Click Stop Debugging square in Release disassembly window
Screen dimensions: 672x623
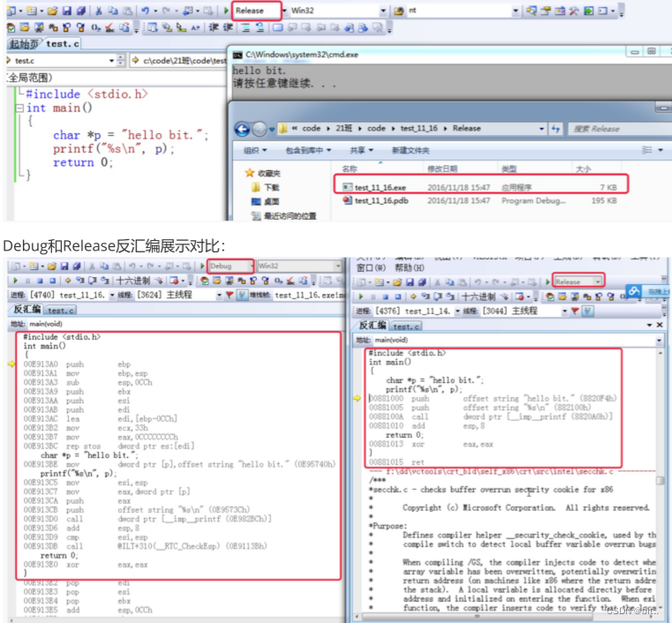coord(386,296)
